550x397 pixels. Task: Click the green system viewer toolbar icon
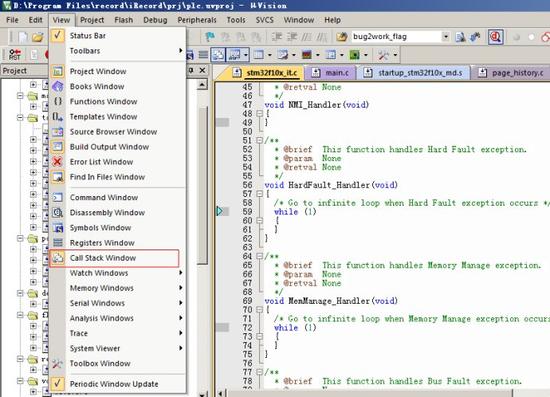(x=354, y=55)
